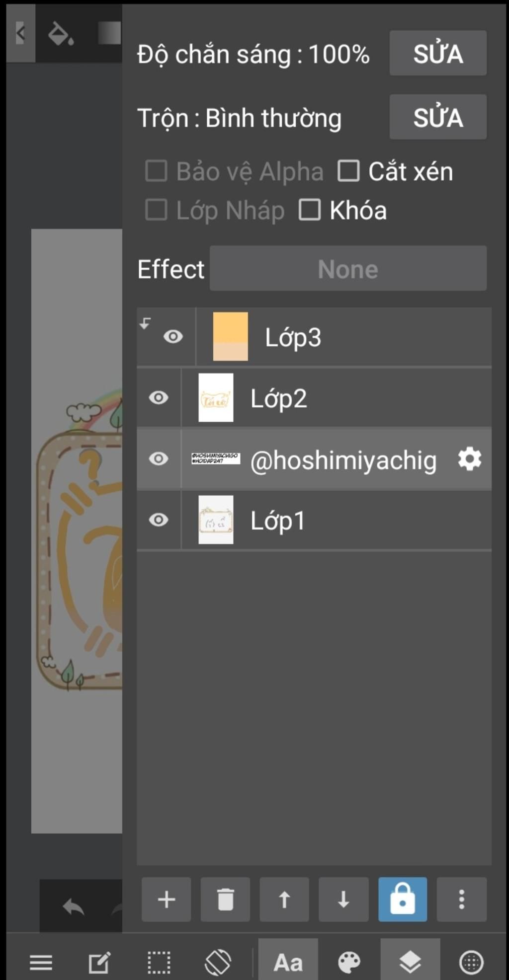Open the color palette icon

(349, 963)
